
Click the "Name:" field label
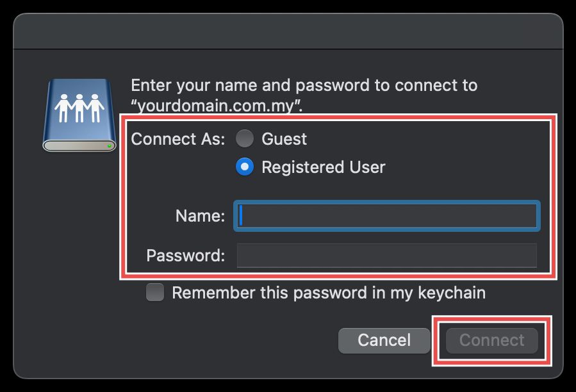200,216
